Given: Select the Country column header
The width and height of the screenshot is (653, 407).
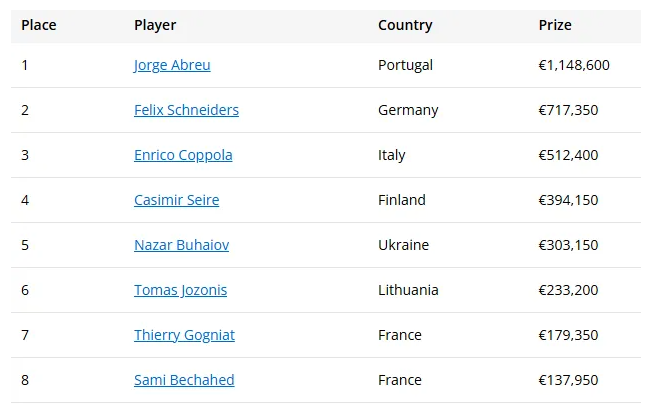Looking at the screenshot, I should pos(405,25).
